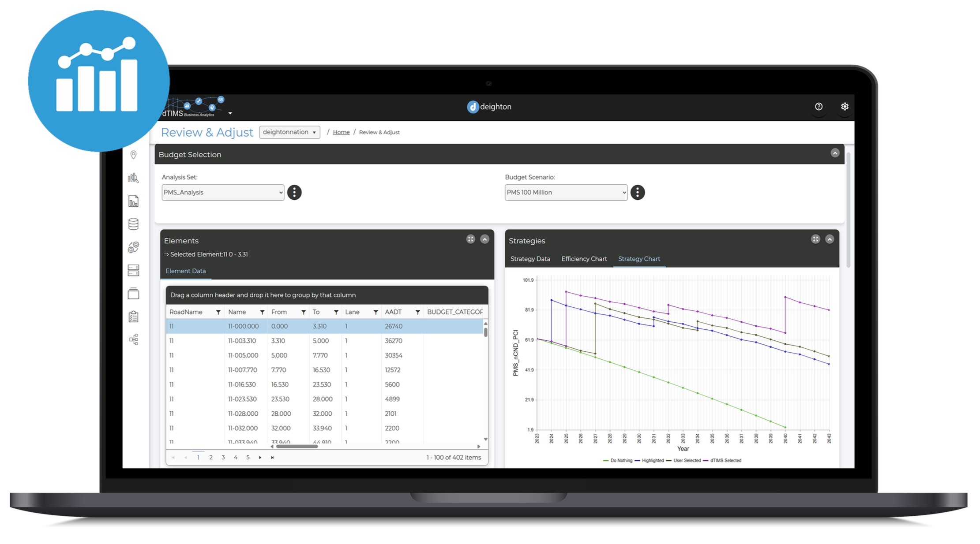980x544 pixels.
Task: Click the Home breadcrumb link
Action: [x=341, y=132]
